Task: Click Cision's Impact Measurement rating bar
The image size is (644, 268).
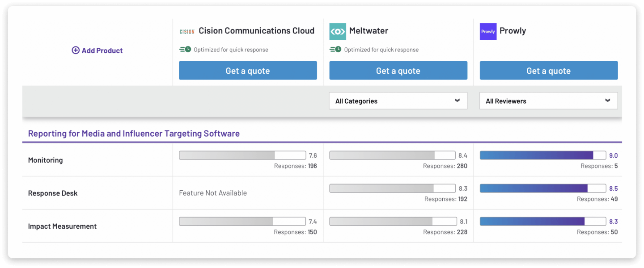Action: pos(242,222)
